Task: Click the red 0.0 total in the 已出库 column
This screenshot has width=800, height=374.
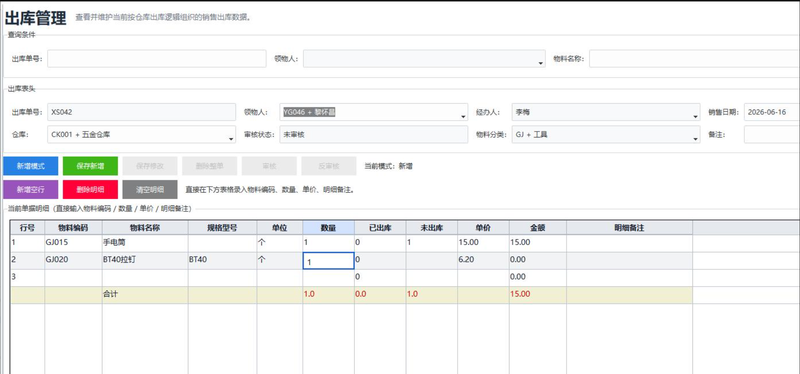Action: 380,294
